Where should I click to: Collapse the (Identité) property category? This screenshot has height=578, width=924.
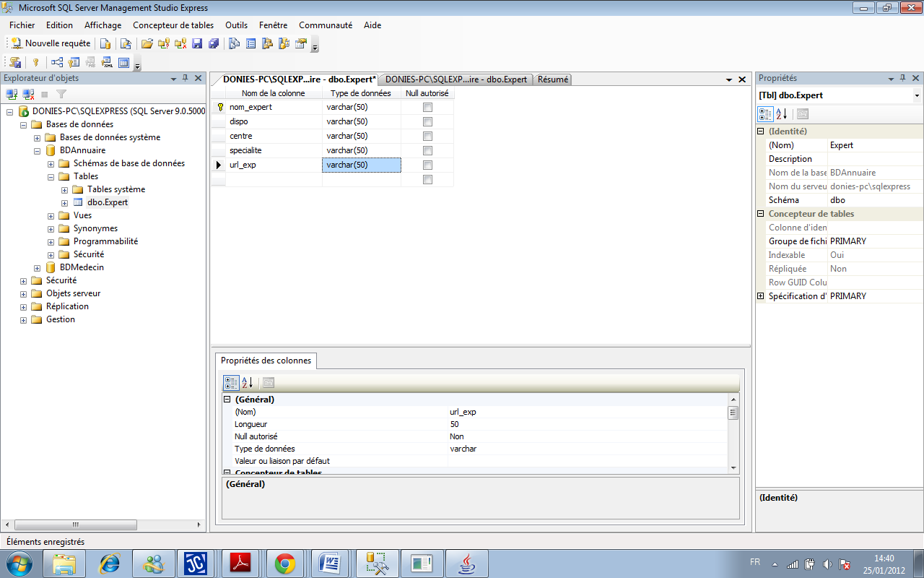760,131
